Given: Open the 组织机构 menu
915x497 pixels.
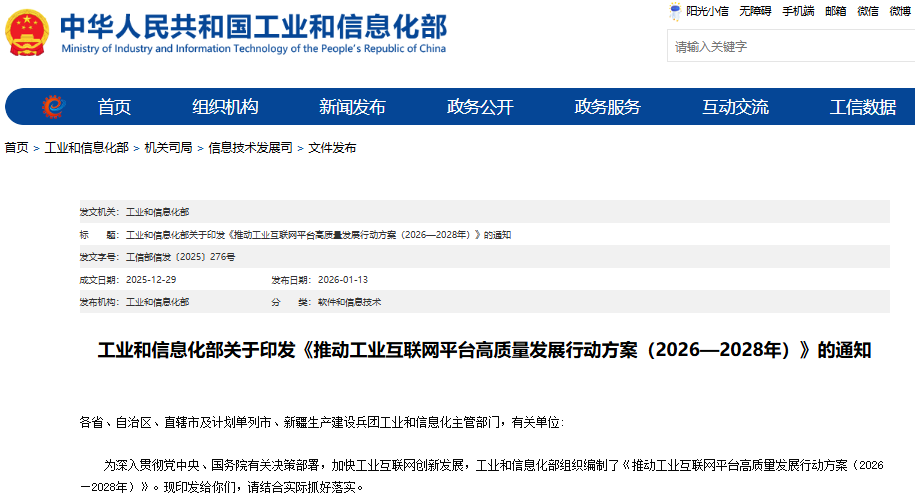Looking at the screenshot, I should click(x=225, y=107).
